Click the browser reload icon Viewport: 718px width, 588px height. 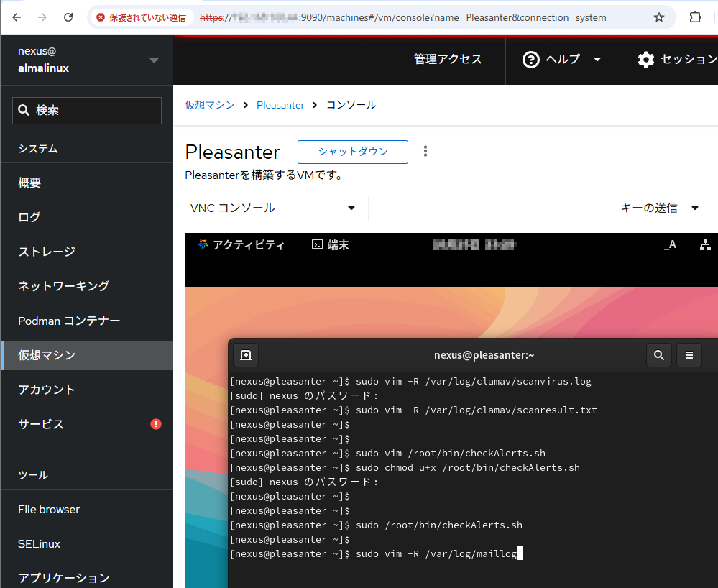tap(68, 17)
